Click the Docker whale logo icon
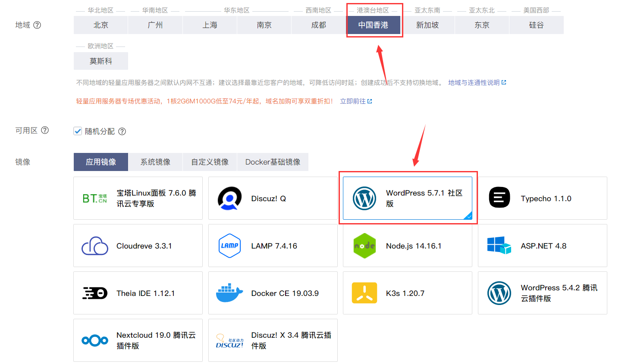The width and height of the screenshot is (625, 364). point(229,293)
